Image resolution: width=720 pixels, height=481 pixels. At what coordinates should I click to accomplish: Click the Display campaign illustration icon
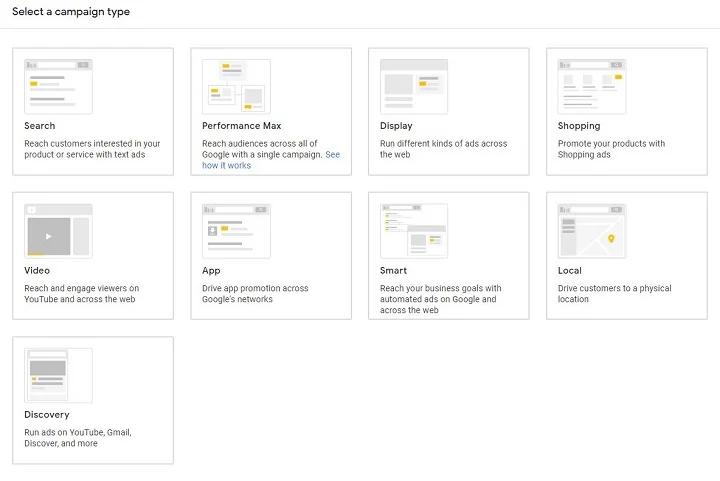(x=414, y=86)
